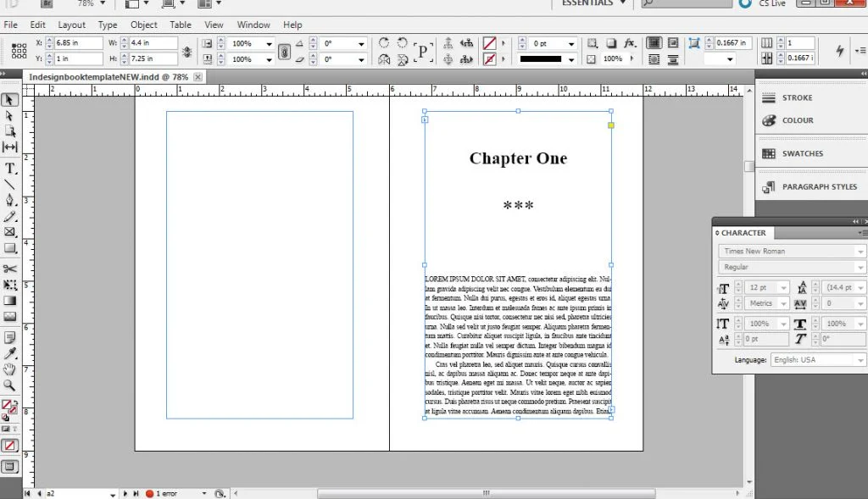Open the Layout menu
The width and height of the screenshot is (868, 499).
[72, 25]
